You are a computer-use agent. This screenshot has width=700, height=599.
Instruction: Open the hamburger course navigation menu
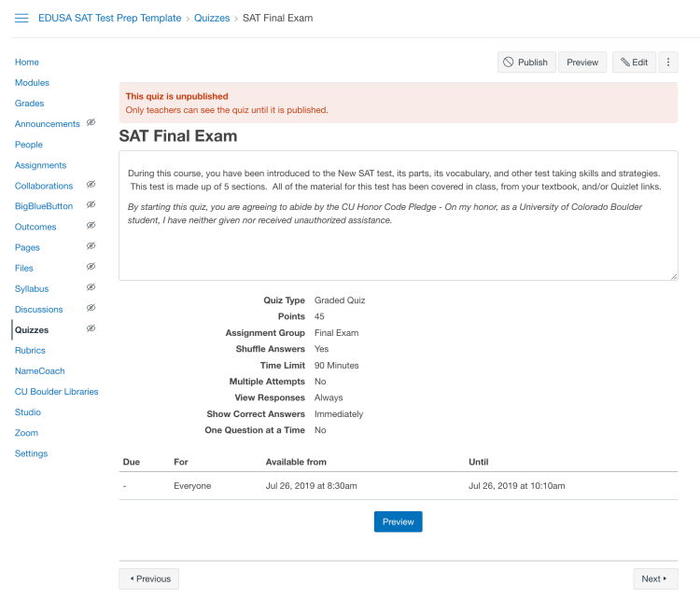pyautogui.click(x=21, y=19)
